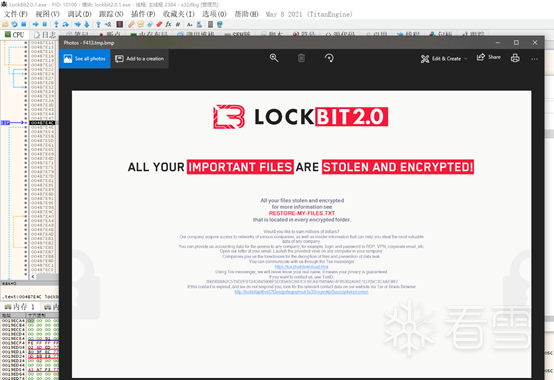Screen dimensions: 554x380
Task: Stop debugging with the blue square icon
Action: click(24, 24)
